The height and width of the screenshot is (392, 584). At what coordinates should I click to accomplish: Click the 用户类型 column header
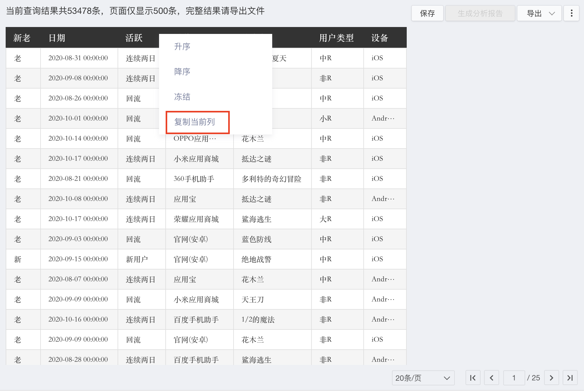[x=336, y=37]
